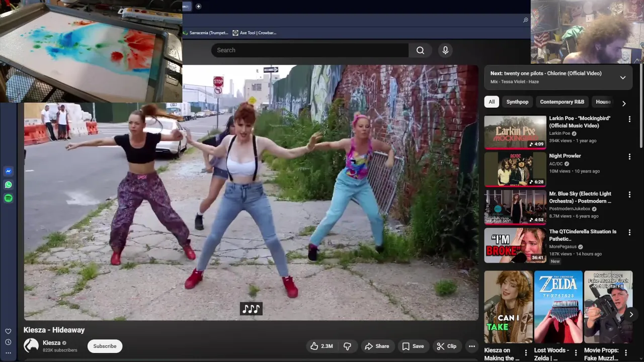Image resolution: width=644 pixels, height=362 pixels.
Task: Open options menu for Larkin Poe Mockingbird video
Action: point(629,119)
